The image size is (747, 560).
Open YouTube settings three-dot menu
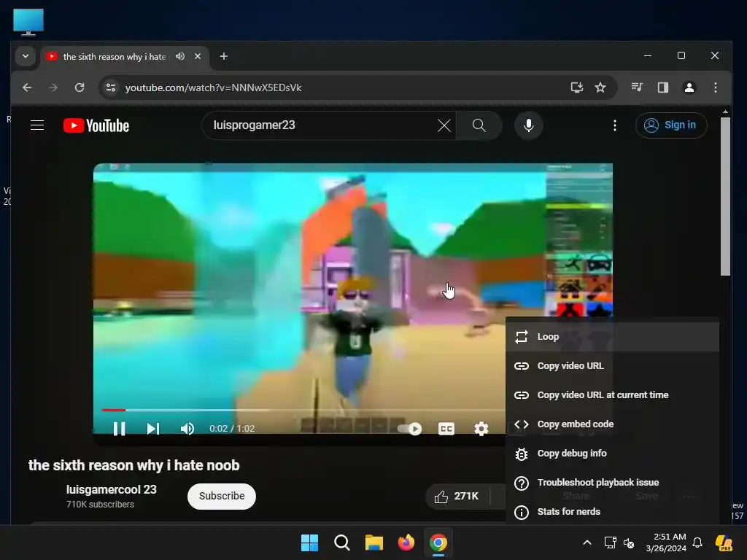tap(614, 125)
